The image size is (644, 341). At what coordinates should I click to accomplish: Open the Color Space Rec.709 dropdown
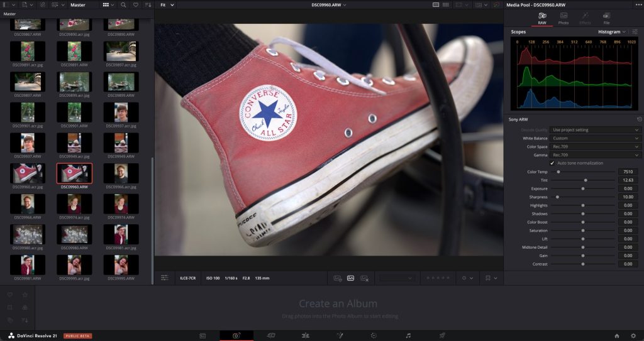(595, 147)
